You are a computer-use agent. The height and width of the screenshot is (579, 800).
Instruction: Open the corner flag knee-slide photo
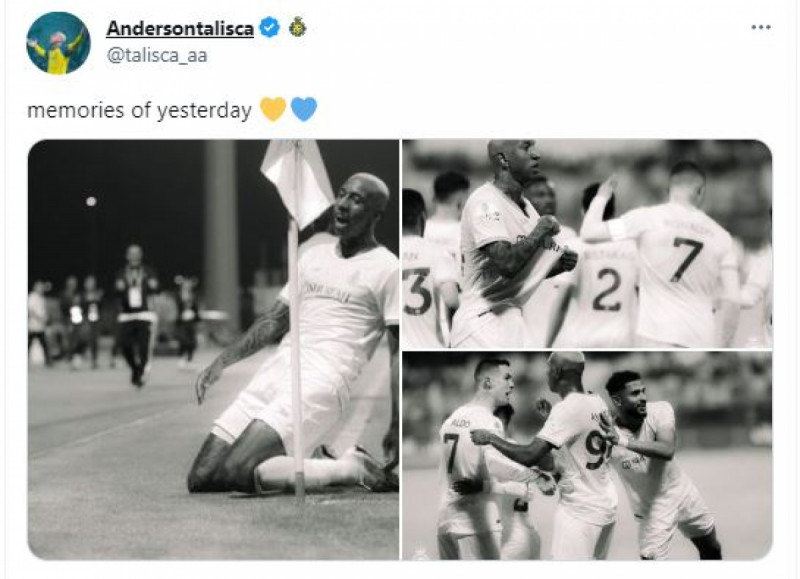coord(213,349)
